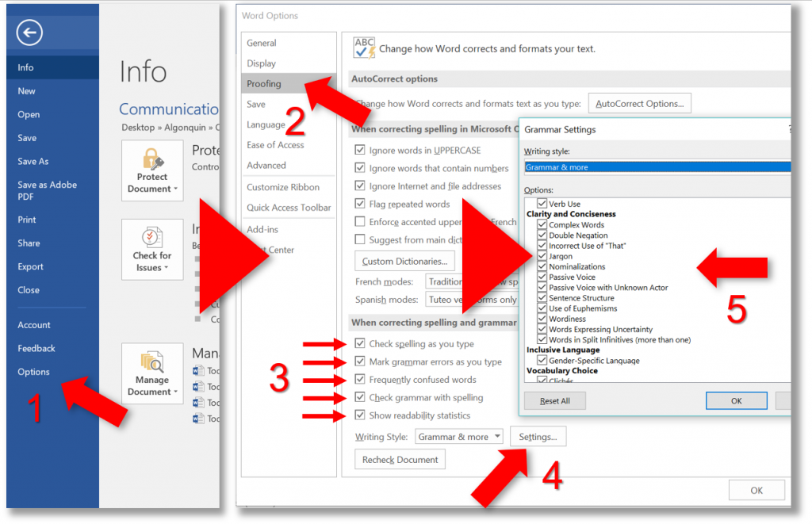This screenshot has width=812, height=524.
Task: Choose Save as Adobe PDF
Action: tap(52, 190)
